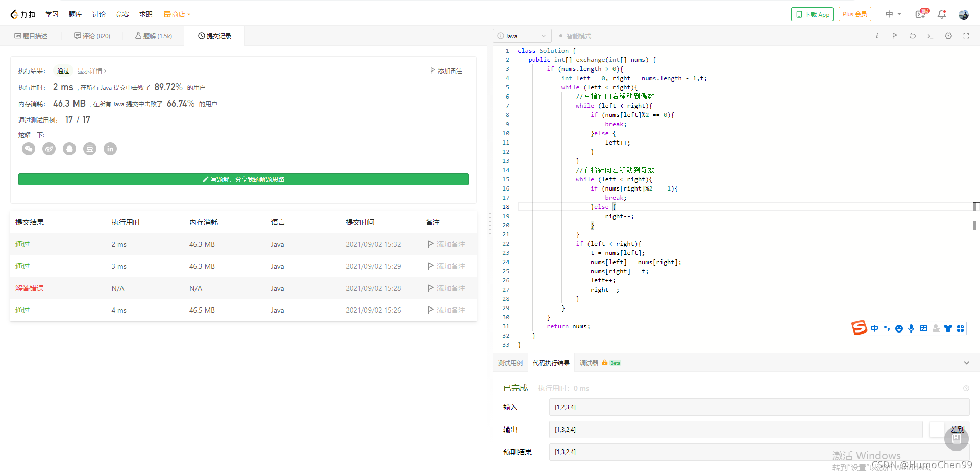Screen dimensions: 980x474
Task: Open 题库 in top navigation
Action: (x=76, y=14)
